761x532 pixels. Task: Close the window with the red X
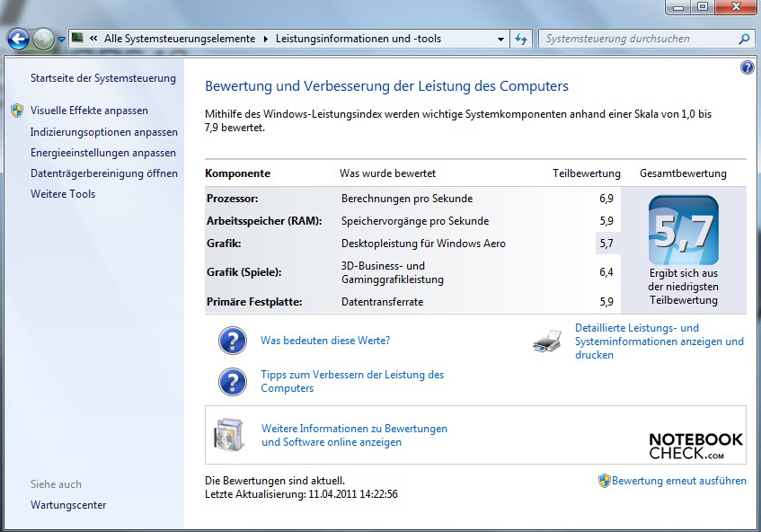[736, 7]
